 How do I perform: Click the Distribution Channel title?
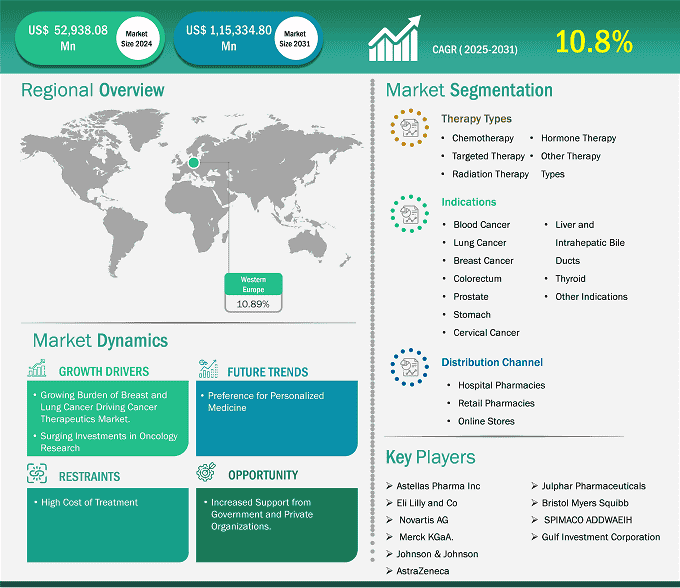coord(492,363)
